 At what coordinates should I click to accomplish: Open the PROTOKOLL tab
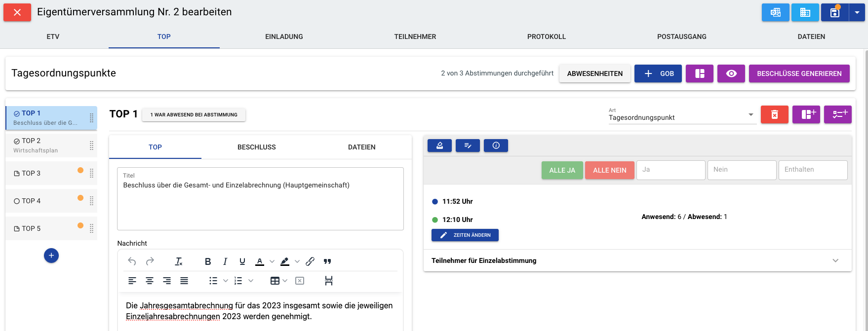pos(547,37)
